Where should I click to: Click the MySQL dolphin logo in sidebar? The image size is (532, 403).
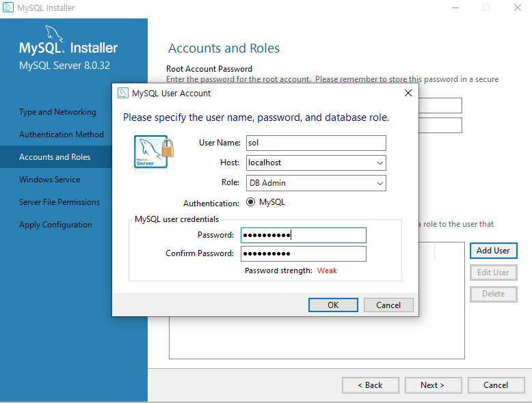(x=54, y=33)
